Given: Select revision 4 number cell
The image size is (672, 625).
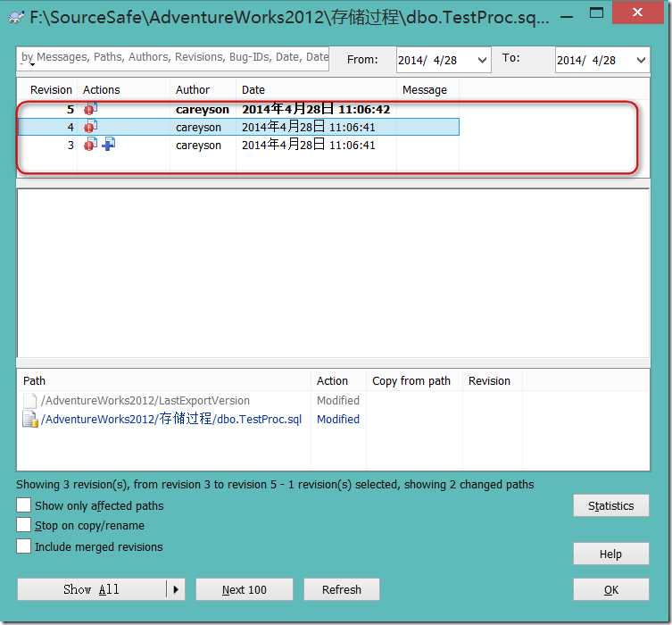Looking at the screenshot, I should click(71, 128).
